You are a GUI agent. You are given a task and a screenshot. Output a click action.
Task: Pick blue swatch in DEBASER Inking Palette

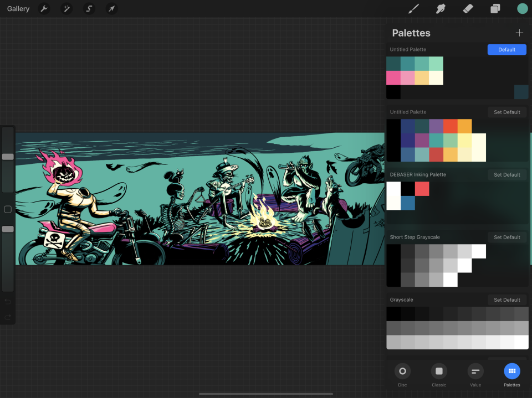(x=407, y=203)
